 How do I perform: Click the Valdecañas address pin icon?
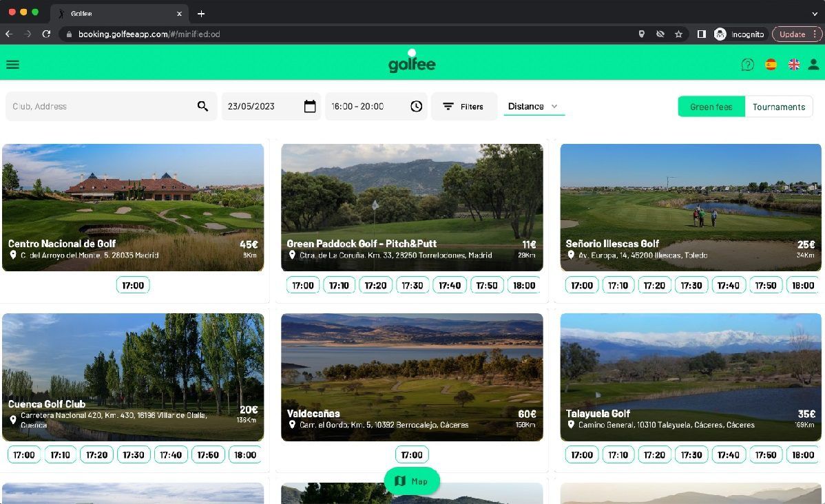tap(292, 424)
